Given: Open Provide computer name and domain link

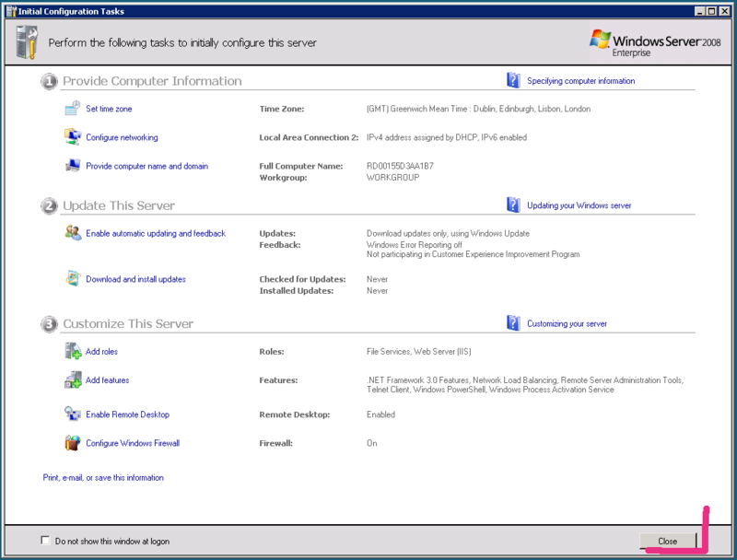Looking at the screenshot, I should tap(146, 166).
